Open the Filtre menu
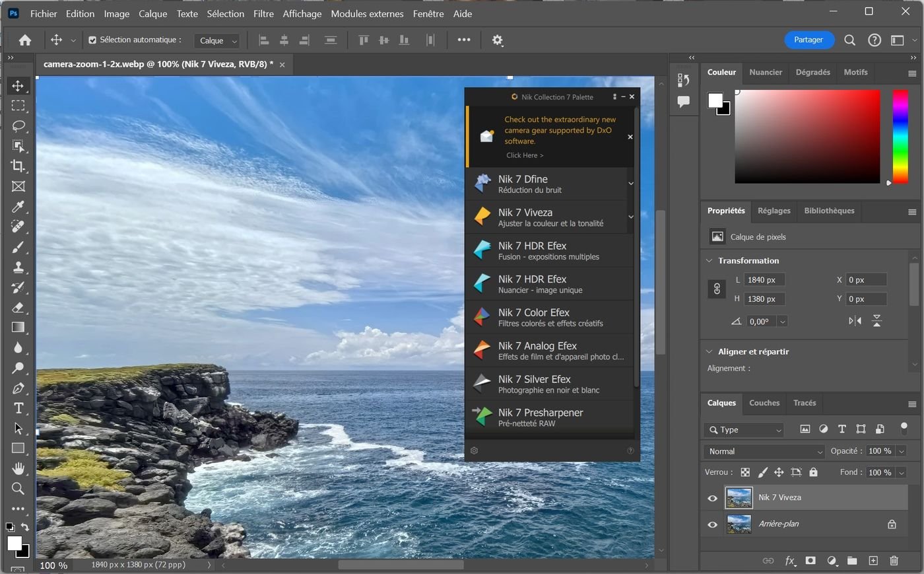 point(263,13)
